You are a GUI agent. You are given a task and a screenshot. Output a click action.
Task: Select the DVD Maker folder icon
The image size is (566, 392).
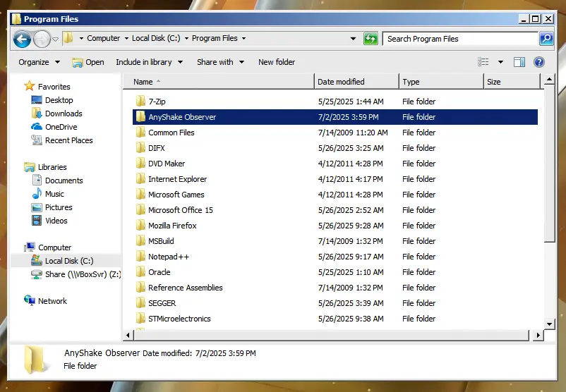(x=140, y=164)
